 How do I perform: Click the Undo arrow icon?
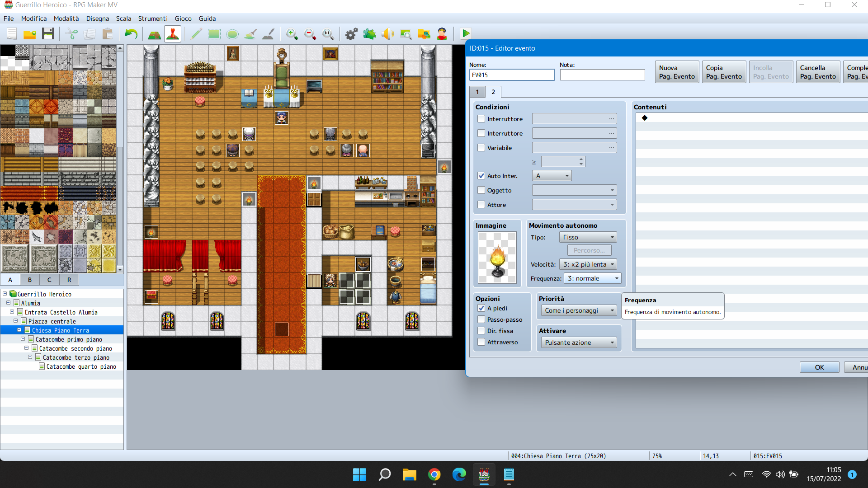pos(131,34)
